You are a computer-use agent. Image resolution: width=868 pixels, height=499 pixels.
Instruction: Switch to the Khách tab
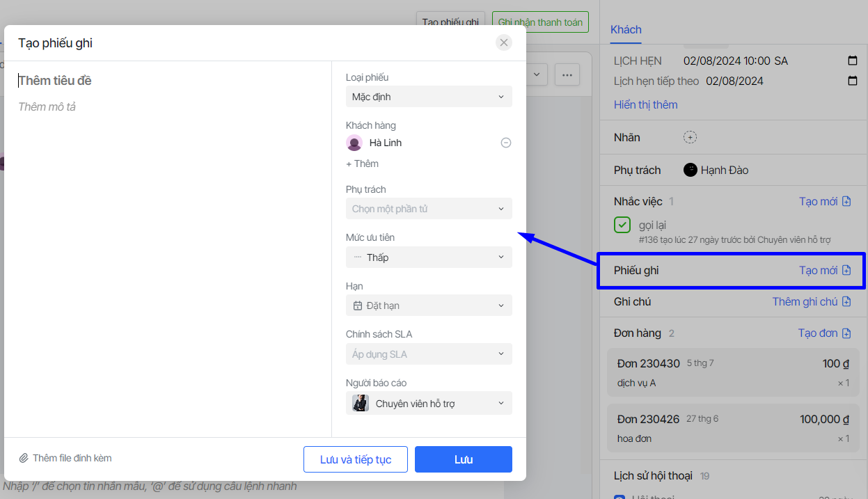coord(626,29)
